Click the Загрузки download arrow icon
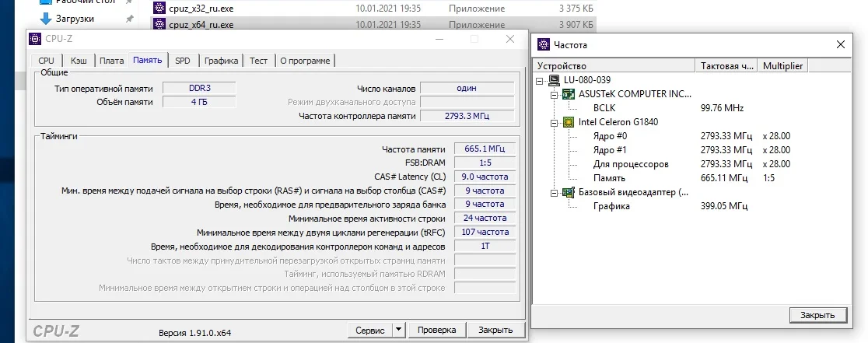 coord(46,19)
